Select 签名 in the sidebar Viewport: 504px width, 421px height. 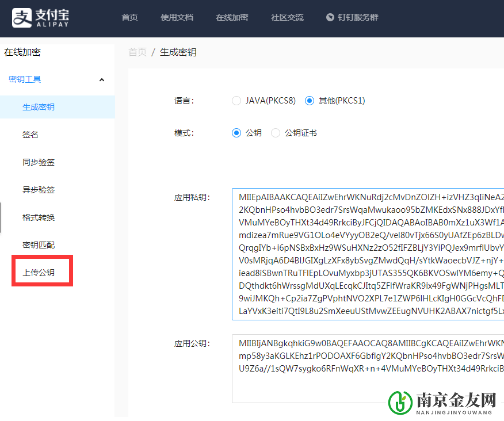point(29,134)
